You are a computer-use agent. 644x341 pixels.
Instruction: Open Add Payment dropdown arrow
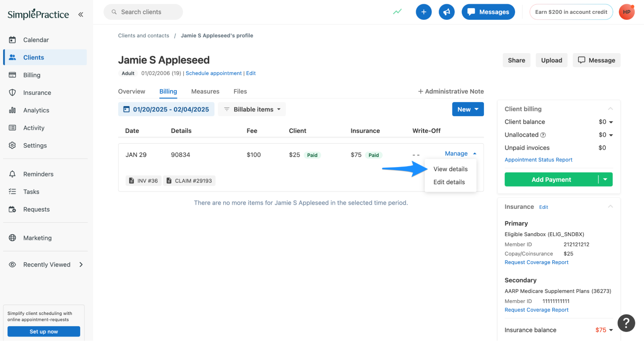(x=605, y=180)
